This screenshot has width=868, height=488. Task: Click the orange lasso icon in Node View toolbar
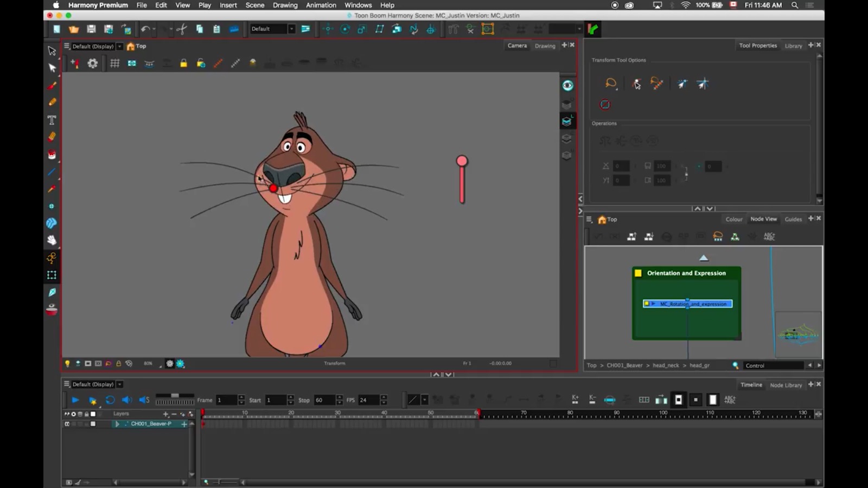pos(718,236)
